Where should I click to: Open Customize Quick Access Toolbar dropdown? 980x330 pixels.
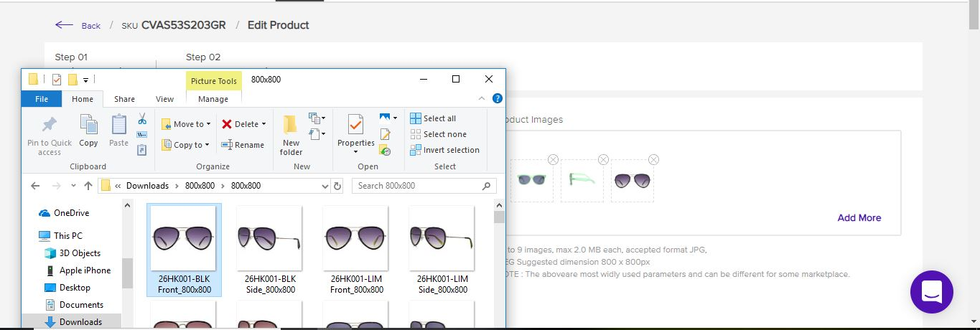click(85, 80)
